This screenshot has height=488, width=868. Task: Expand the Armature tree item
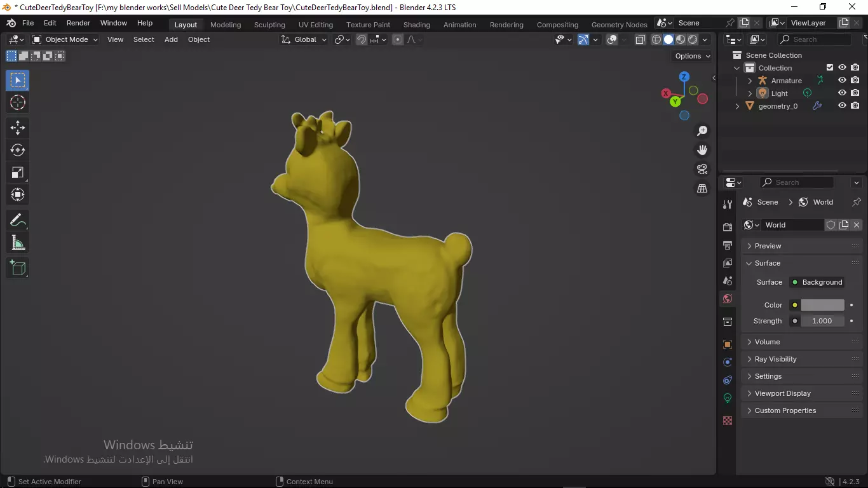tap(750, 81)
